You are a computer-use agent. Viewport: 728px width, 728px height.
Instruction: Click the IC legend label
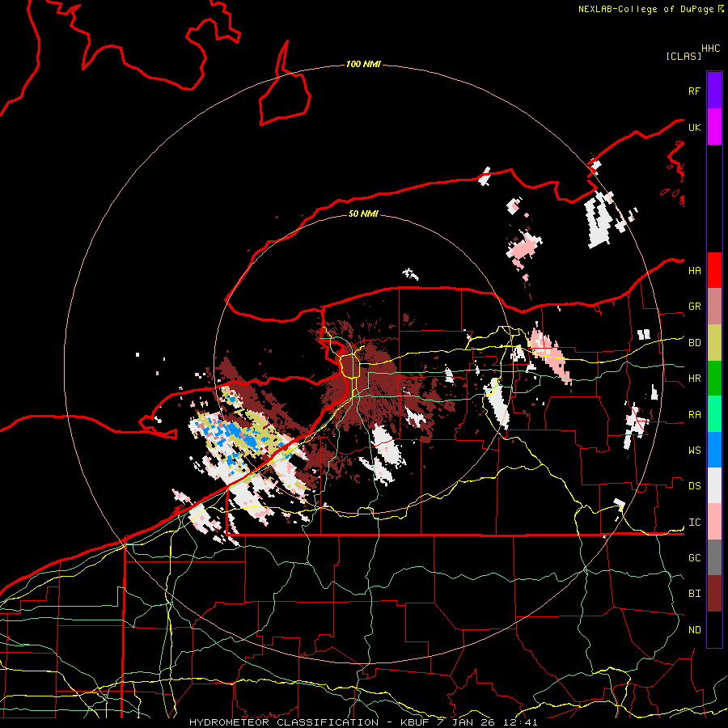[x=694, y=523]
